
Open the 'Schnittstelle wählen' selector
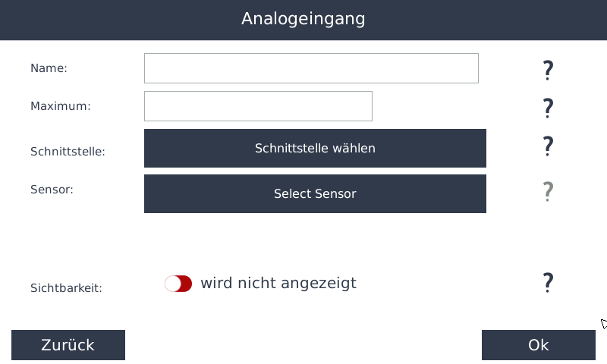[315, 148]
